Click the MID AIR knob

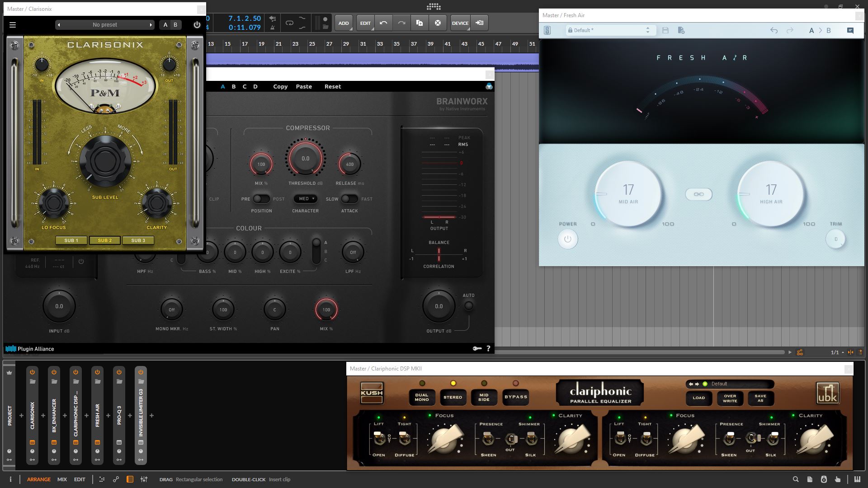click(x=628, y=194)
